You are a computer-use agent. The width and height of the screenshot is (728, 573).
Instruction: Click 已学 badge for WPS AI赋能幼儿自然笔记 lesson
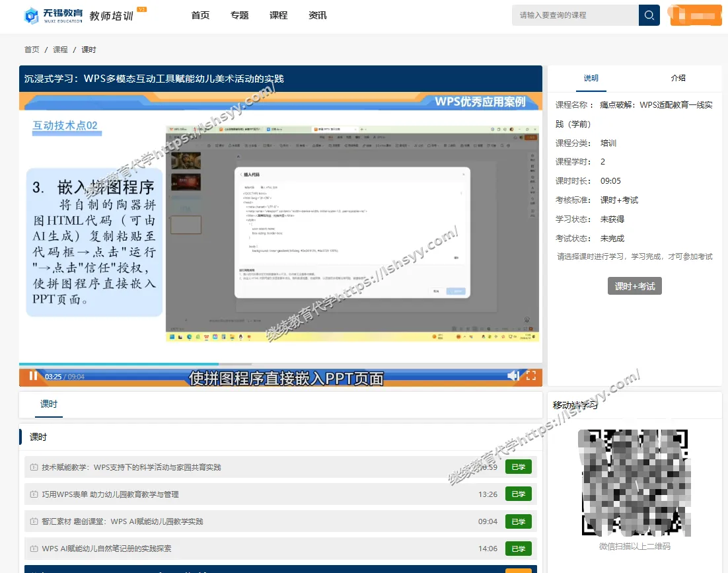point(518,549)
